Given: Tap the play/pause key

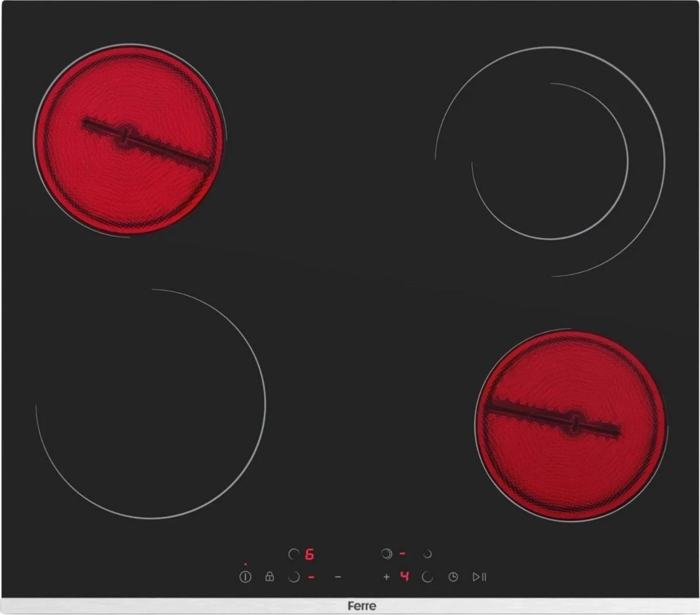Looking at the screenshot, I should 480,577.
